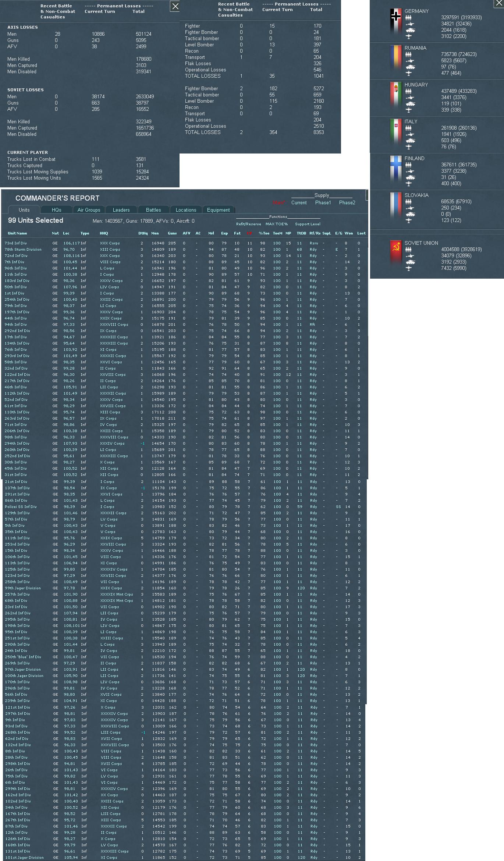Click Germany's tank AFV icon
This screenshot has width=504, height=861.
coord(410,30)
